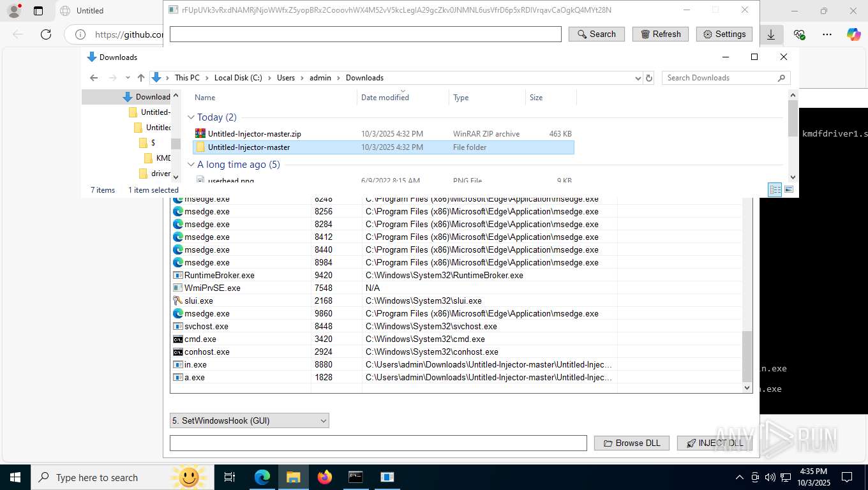
Task: Select conhost.exe process row
Action: tap(457, 352)
